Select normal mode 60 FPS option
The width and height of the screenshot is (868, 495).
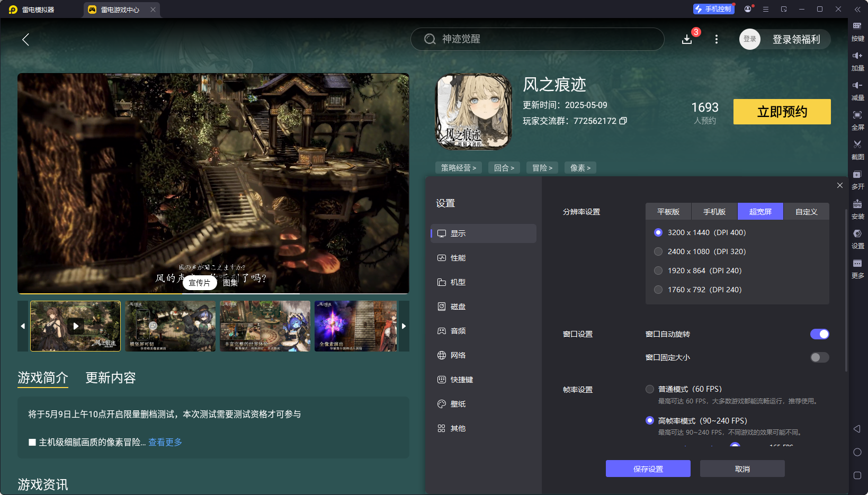pos(650,389)
